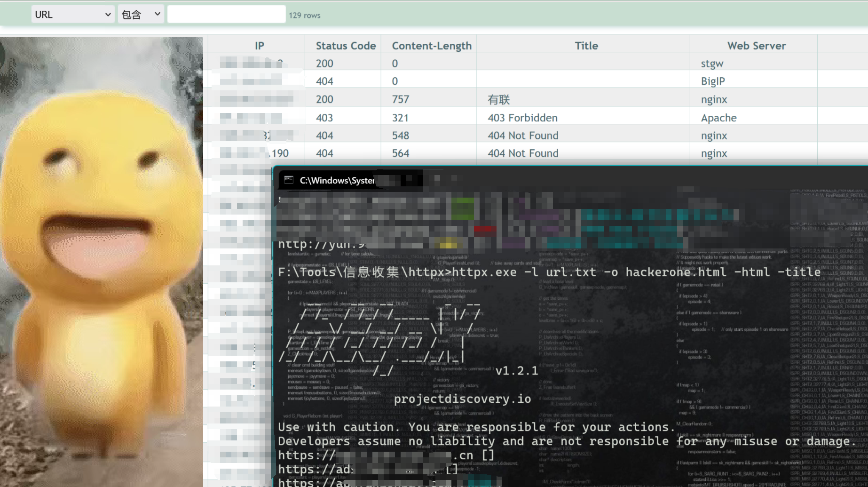The width and height of the screenshot is (868, 487).
Task: Select the stgw web server cell
Action: click(712, 64)
